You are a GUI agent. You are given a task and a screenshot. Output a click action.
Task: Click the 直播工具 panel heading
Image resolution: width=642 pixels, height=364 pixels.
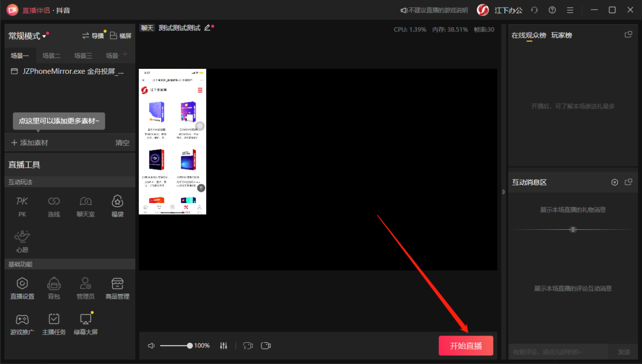(x=24, y=165)
